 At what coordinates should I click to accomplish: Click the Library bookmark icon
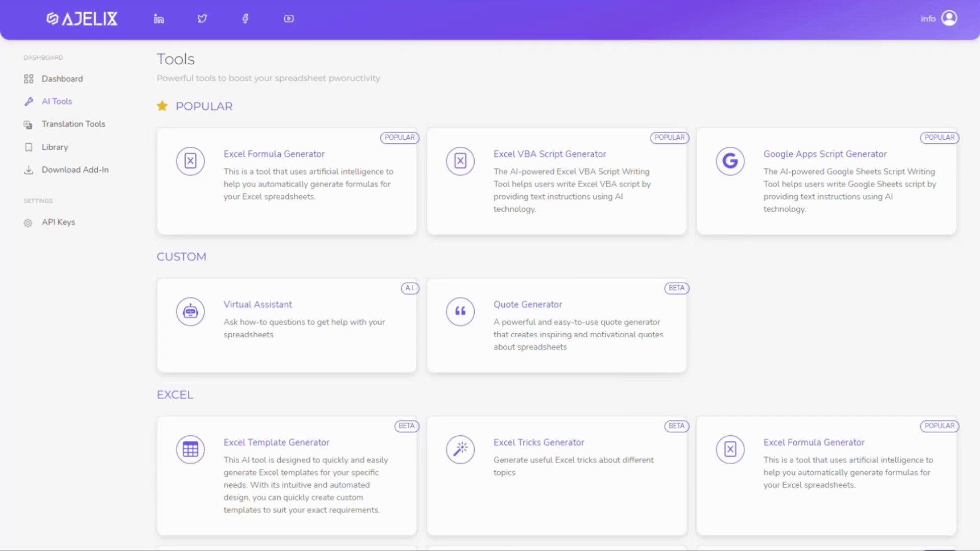[x=29, y=147]
